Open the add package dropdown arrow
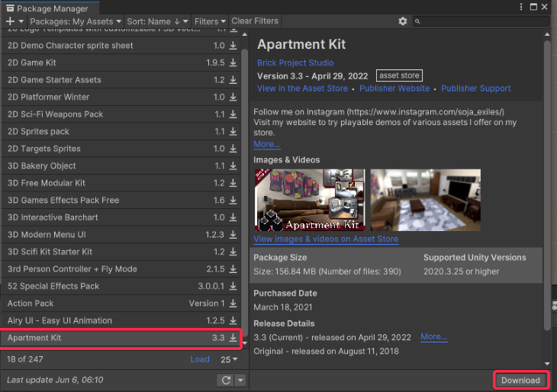 click(21, 21)
